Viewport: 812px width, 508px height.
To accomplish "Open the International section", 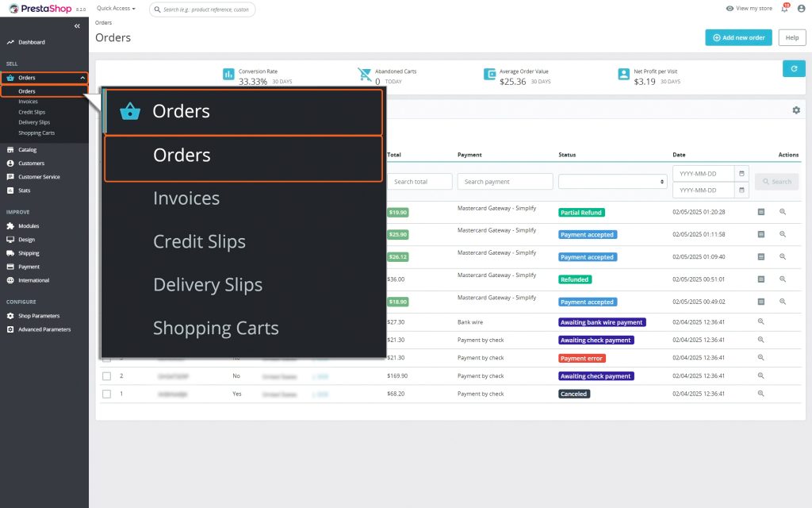I will pyautogui.click(x=33, y=280).
